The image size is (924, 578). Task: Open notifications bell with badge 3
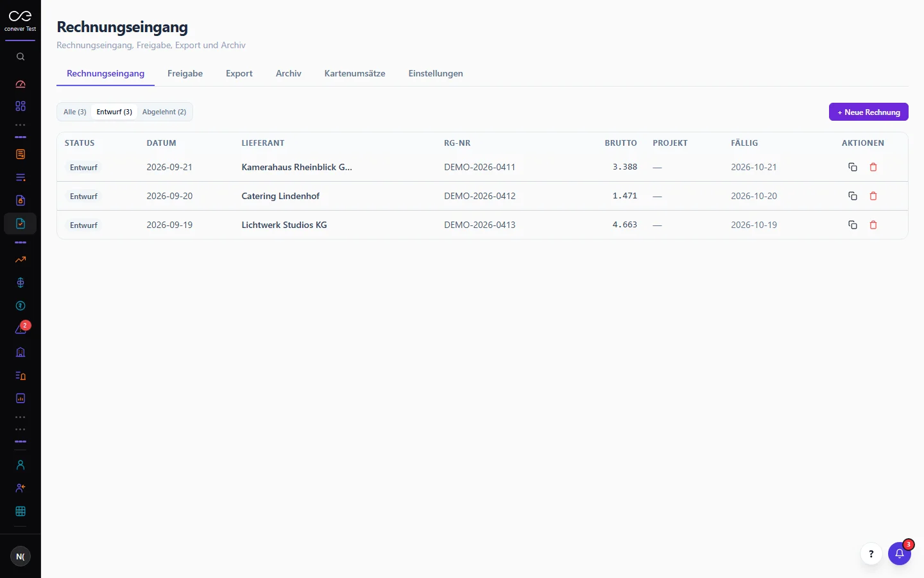coord(900,554)
